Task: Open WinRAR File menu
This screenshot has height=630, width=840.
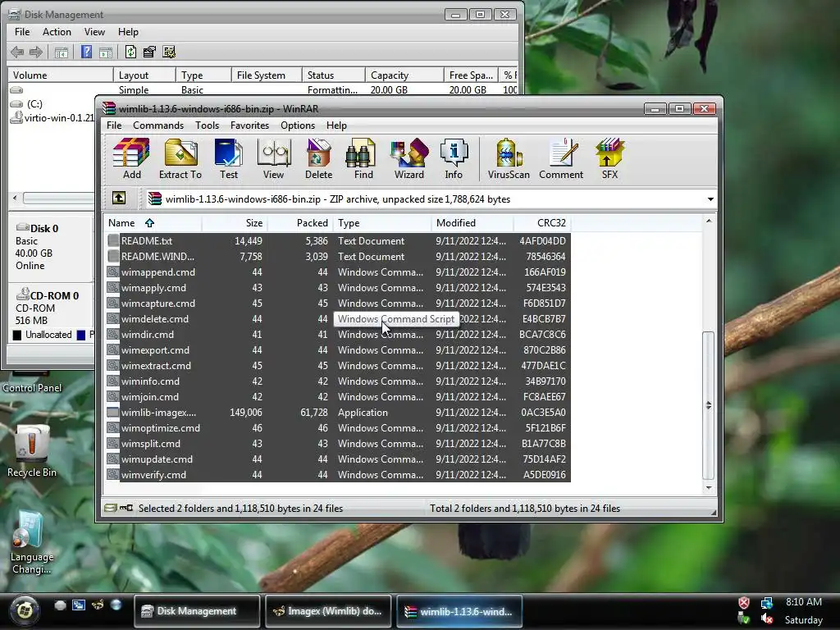Action: coord(114,126)
